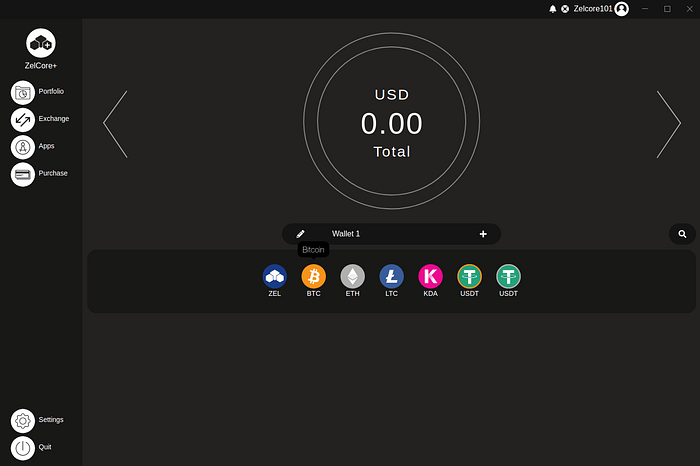
Task: Close the ZelCore window
Action: (689, 9)
